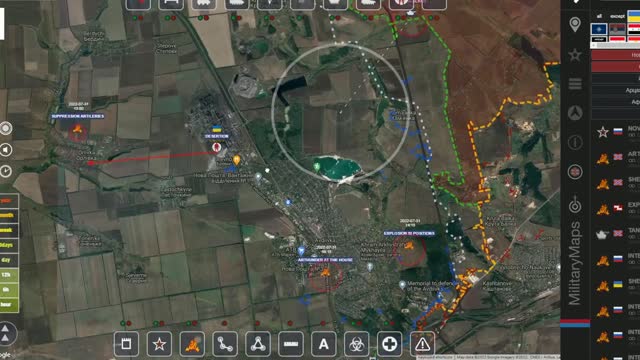Screen dimensions: 640x360
Task: Select the Ukraine flag in filter panel
Action: tap(634, 16)
